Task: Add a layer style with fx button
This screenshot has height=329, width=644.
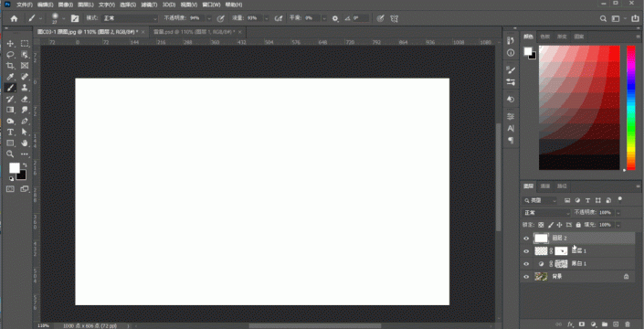Action: click(x=570, y=324)
